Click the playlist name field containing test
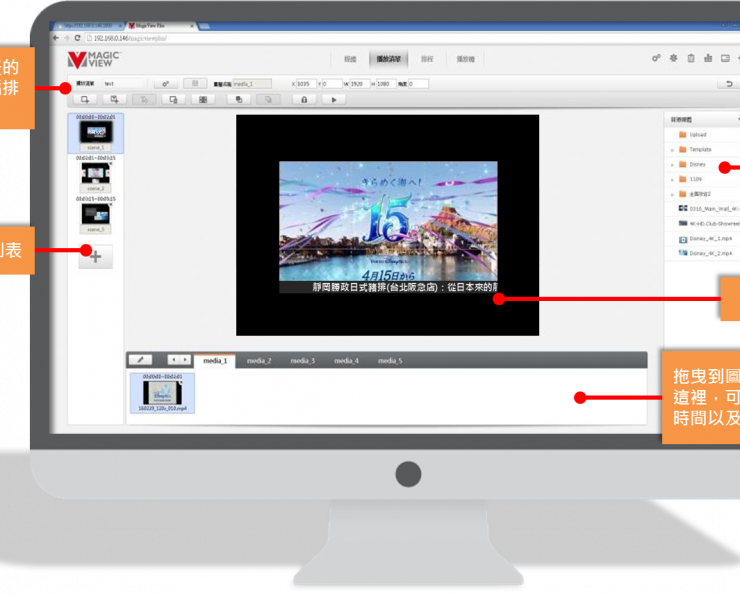The image size is (740, 595). [123, 84]
